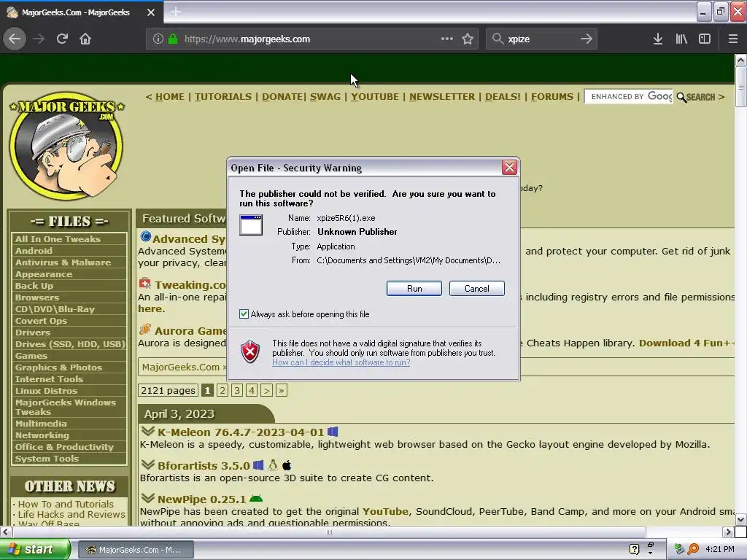The width and height of the screenshot is (747, 560).
Task: Open the Library icon in toolbar
Action: (681, 39)
